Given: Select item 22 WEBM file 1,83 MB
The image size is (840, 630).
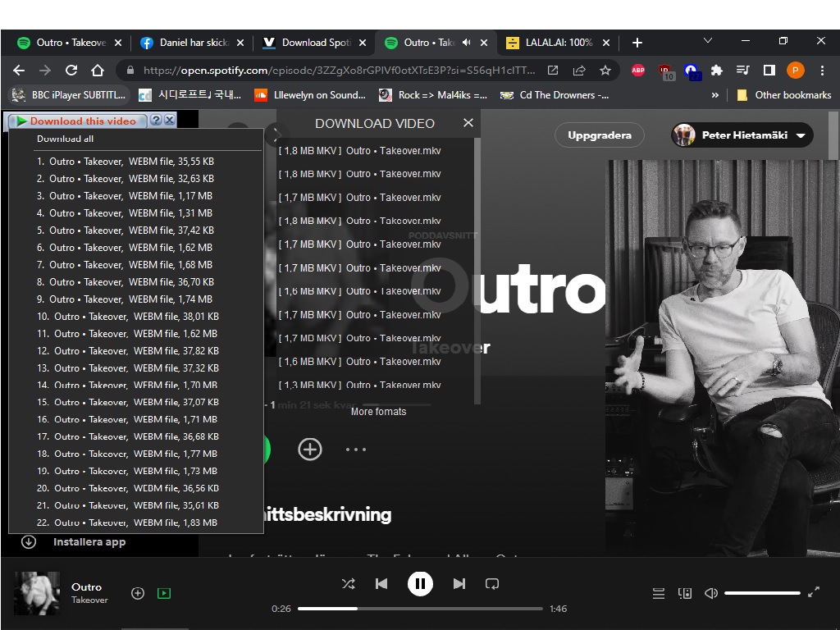Looking at the screenshot, I should [136, 523].
